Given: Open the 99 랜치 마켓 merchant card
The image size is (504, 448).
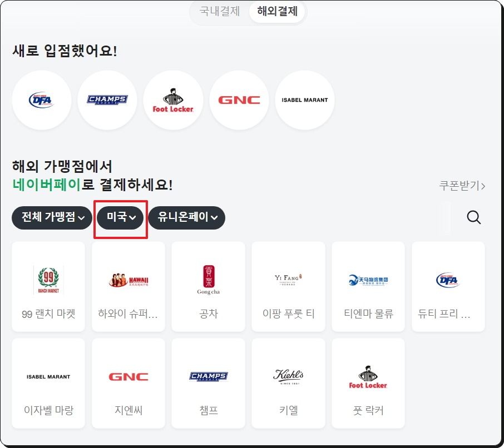Looking at the screenshot, I should click(48, 286).
